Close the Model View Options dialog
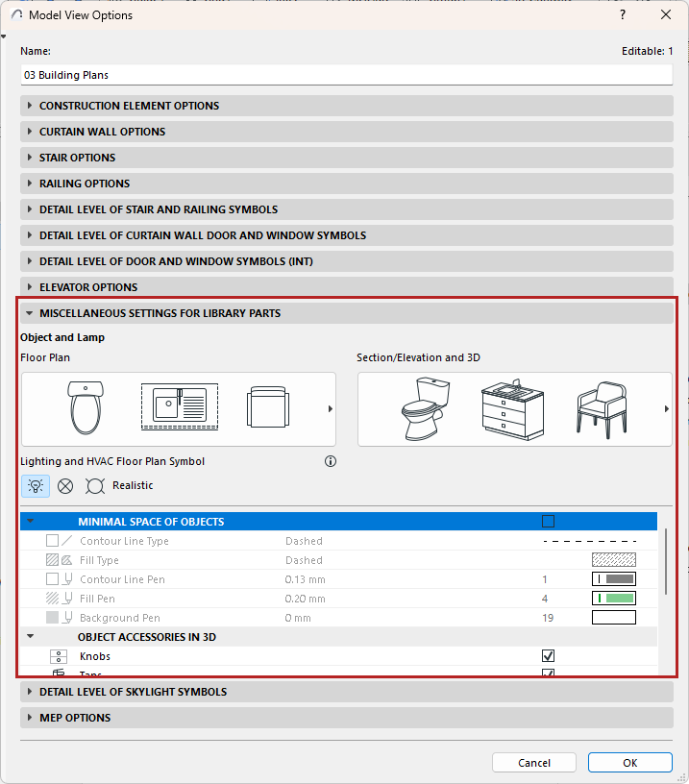 (x=666, y=15)
